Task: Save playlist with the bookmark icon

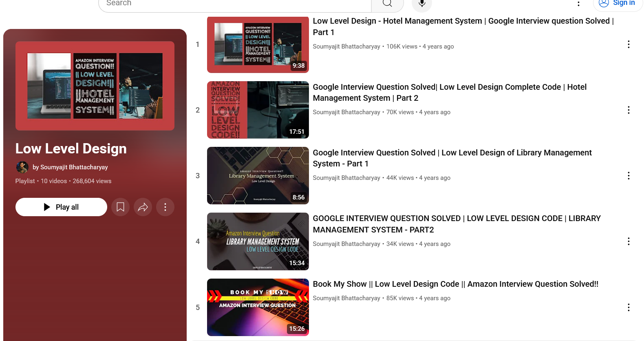Action: (121, 207)
